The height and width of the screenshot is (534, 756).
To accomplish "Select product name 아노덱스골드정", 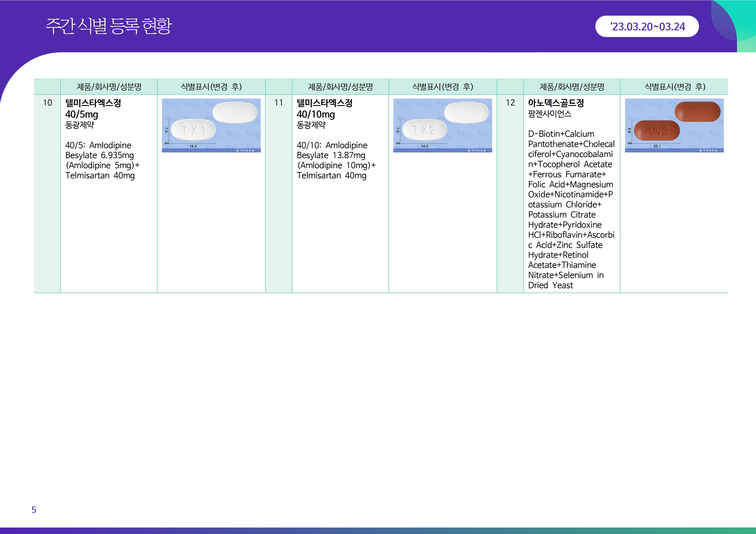I will pyautogui.click(x=556, y=103).
